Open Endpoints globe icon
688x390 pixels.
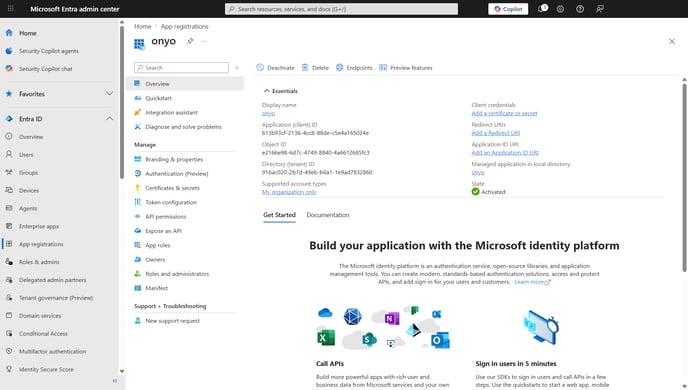[x=340, y=67]
